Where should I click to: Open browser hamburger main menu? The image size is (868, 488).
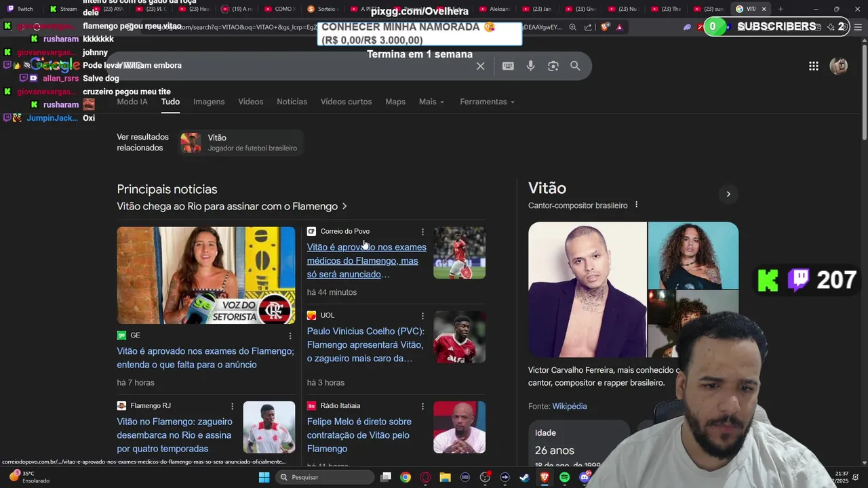click(x=858, y=27)
